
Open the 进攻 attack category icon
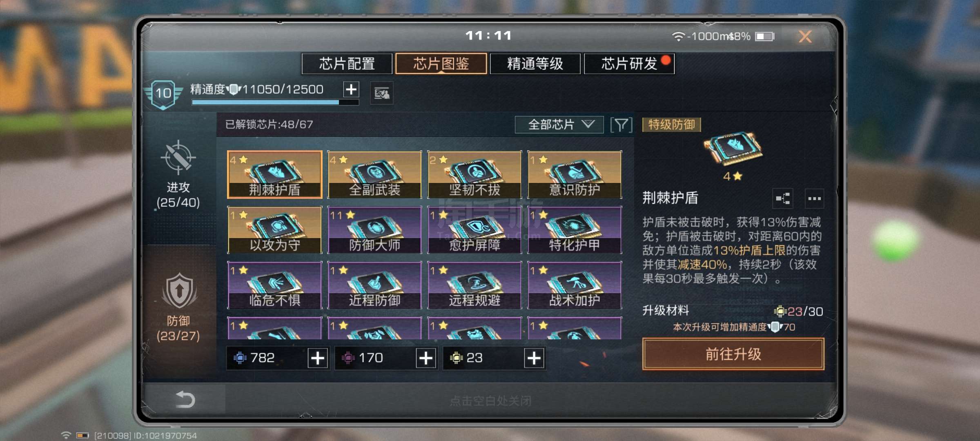coord(178,158)
